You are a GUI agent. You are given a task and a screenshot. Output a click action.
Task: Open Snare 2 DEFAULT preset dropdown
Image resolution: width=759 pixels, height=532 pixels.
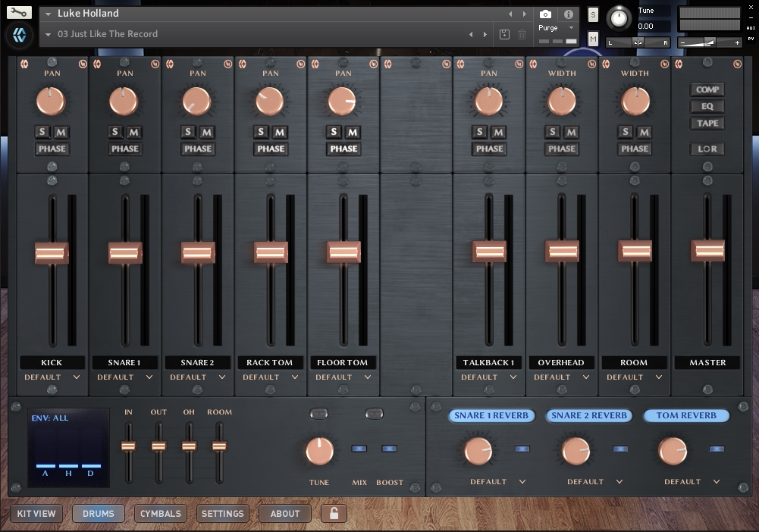click(x=197, y=377)
